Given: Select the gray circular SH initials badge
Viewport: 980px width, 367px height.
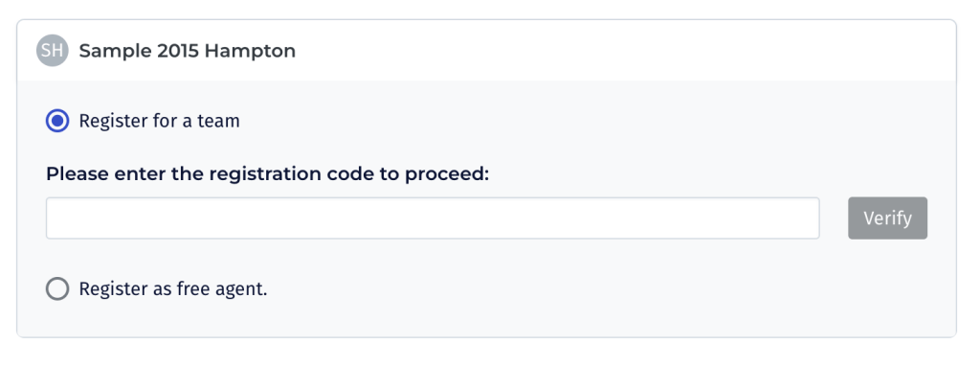Looking at the screenshot, I should click(x=53, y=51).
